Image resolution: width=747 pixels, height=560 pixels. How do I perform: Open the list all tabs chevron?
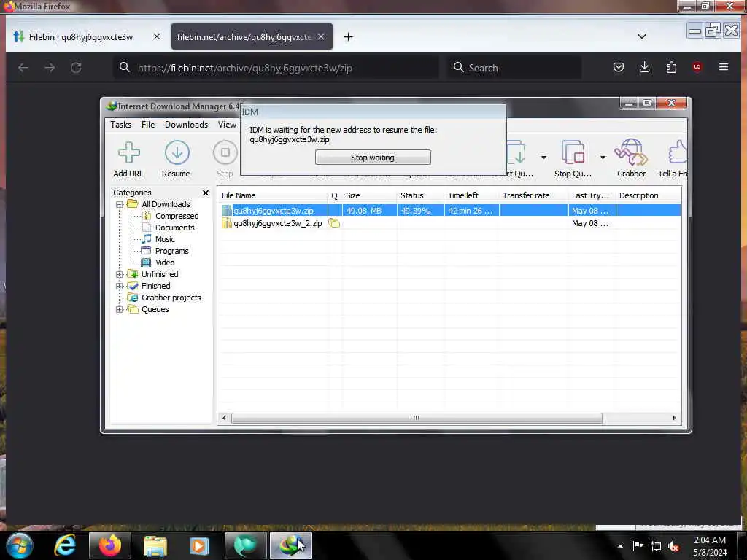point(642,36)
